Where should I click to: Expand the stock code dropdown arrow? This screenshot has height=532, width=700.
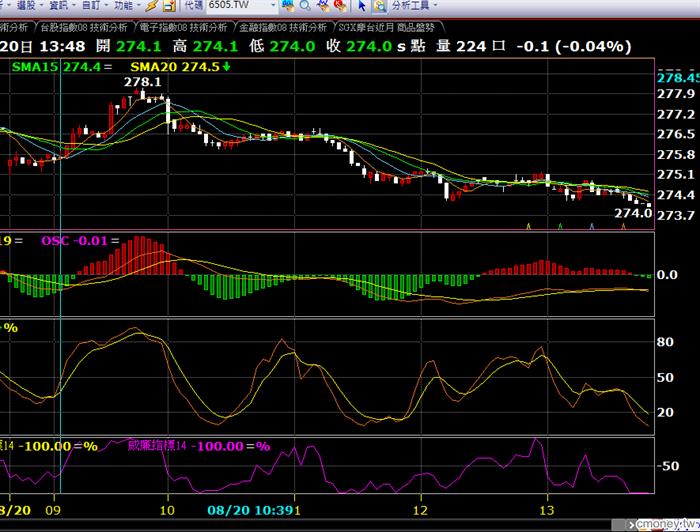point(273,5)
